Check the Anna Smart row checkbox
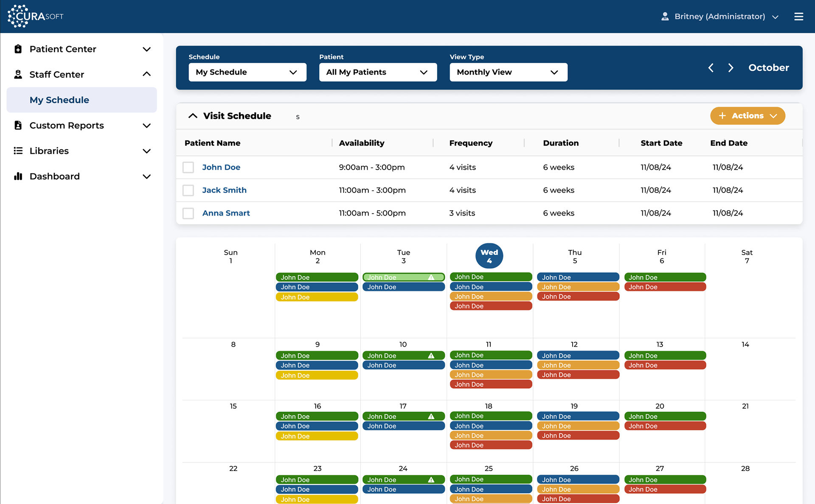This screenshot has height=504, width=815. (188, 213)
